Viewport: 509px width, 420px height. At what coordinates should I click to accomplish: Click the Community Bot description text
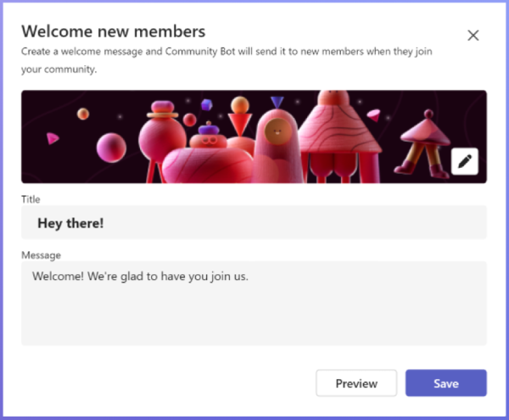[x=227, y=58]
